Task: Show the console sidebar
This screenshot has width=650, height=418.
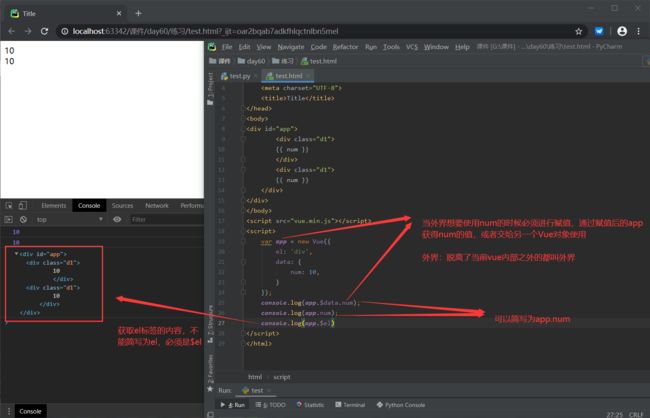Action: click(x=8, y=219)
